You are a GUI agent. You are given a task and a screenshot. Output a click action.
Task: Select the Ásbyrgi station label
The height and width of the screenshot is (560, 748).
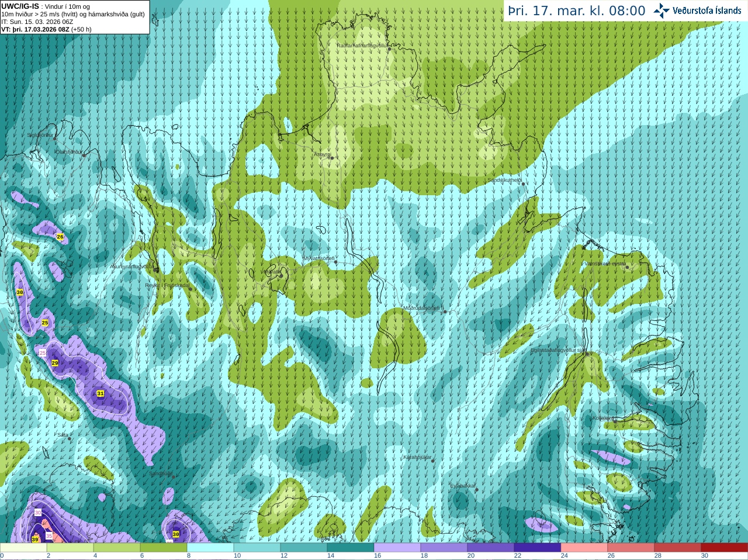pos(322,154)
